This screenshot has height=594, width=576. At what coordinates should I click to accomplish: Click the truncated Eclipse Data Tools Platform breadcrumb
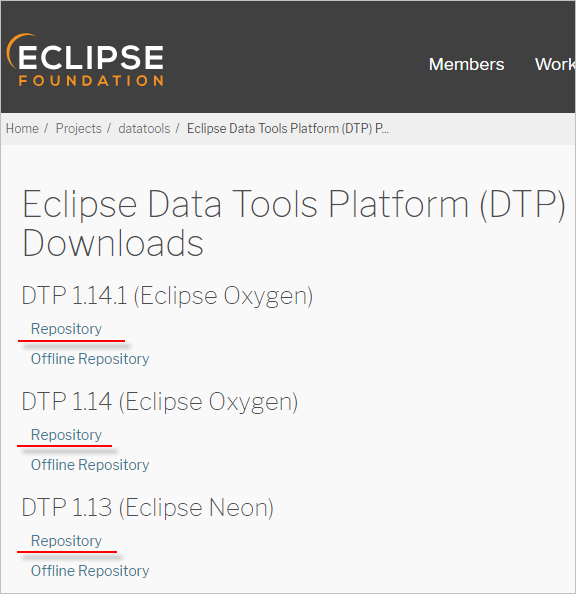pyautogui.click(x=288, y=128)
